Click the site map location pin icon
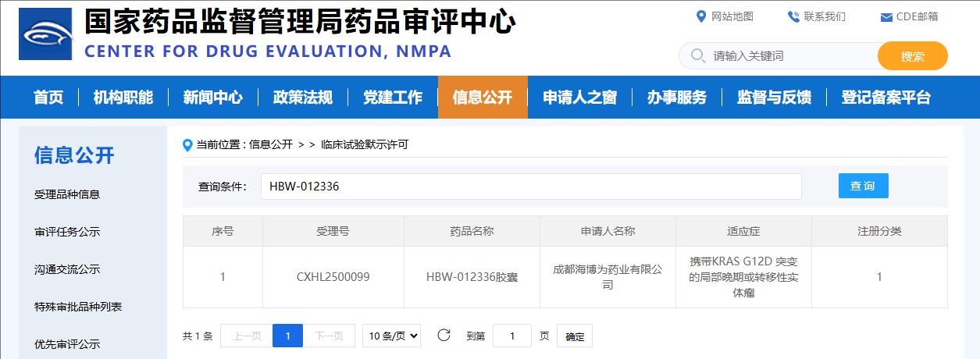Image resolution: width=980 pixels, height=359 pixels. point(700,16)
